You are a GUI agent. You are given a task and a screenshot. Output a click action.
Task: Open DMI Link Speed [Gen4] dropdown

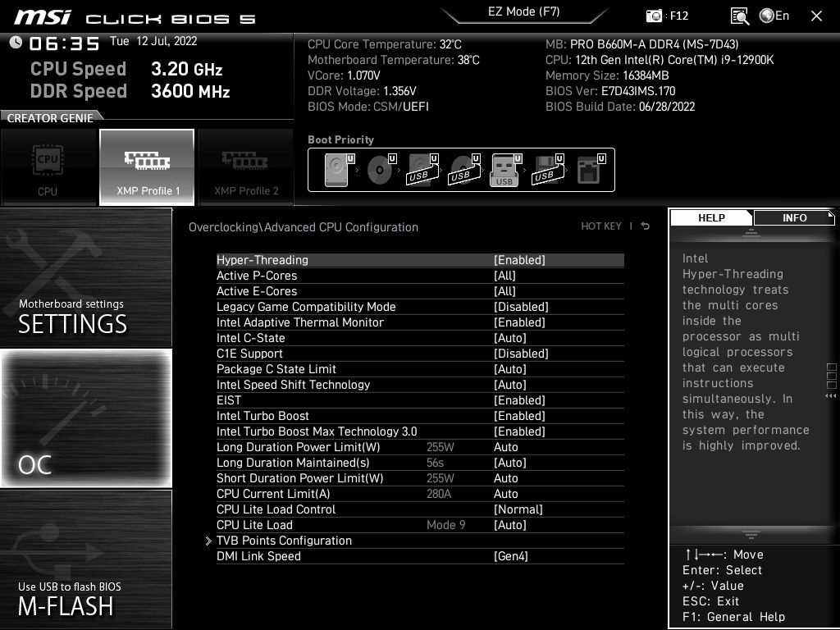pyautogui.click(x=510, y=555)
